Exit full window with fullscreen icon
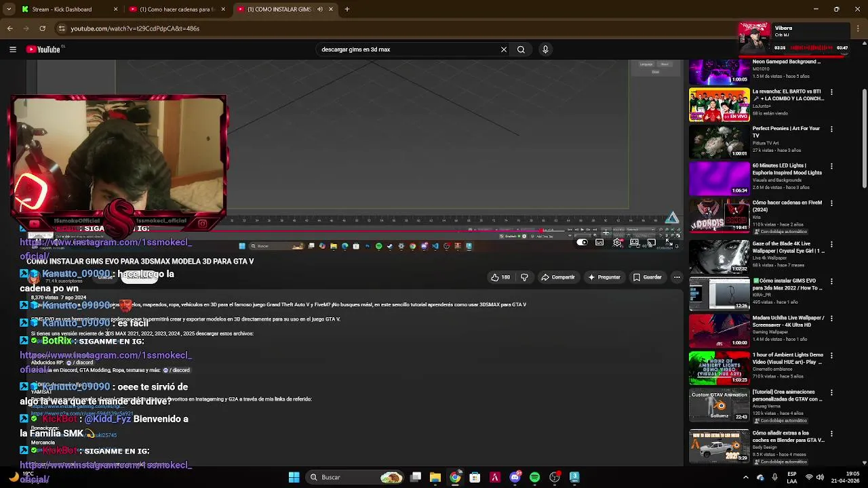This screenshot has width=868, height=488. click(x=669, y=243)
